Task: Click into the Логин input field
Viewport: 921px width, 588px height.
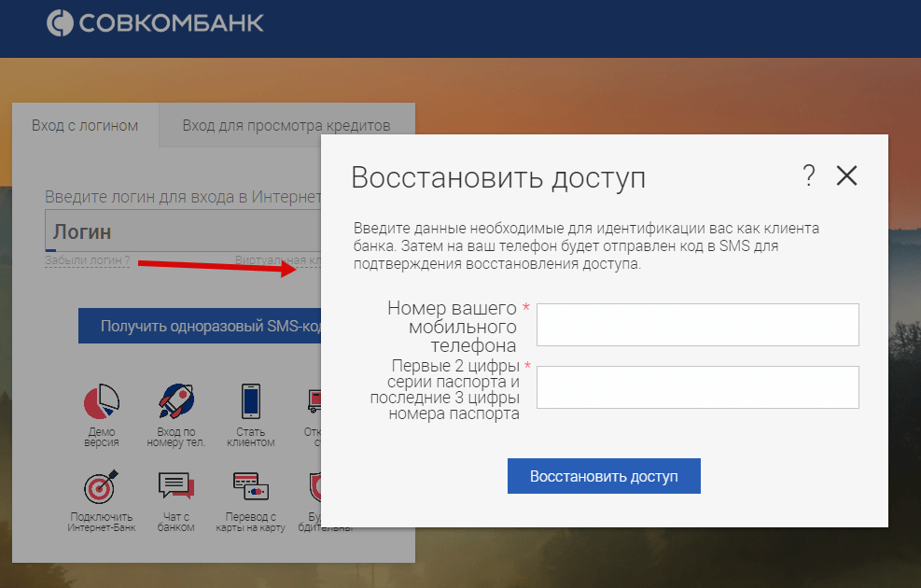Action: [x=182, y=231]
